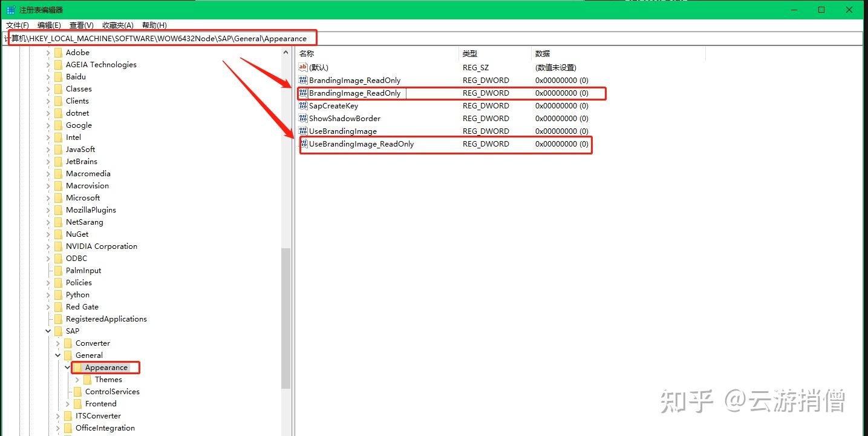This screenshot has height=436, width=868.
Task: Click the Converter folder icon under SAP
Action: [68, 343]
